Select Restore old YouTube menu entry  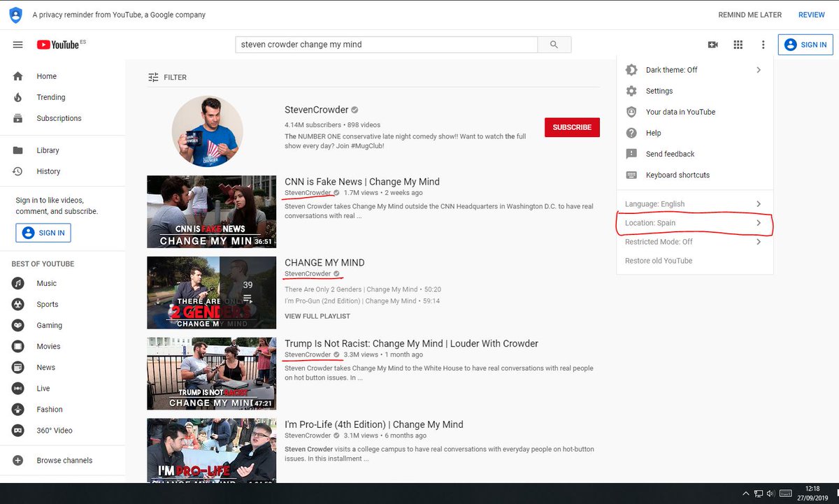coord(695,261)
